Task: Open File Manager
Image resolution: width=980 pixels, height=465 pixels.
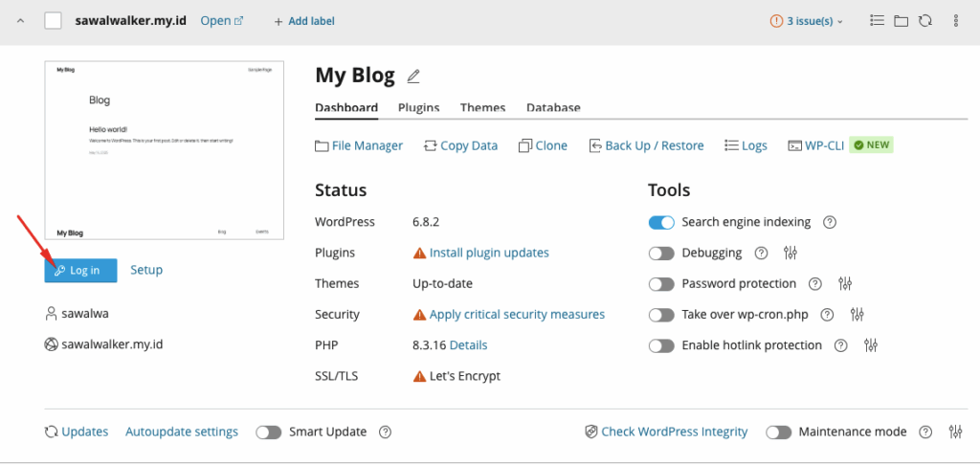Action: click(x=359, y=145)
